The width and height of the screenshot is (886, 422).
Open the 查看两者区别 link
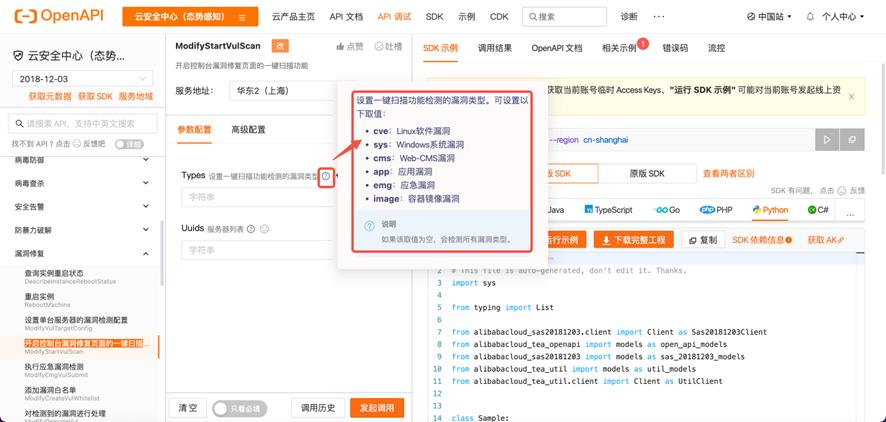[728, 173]
